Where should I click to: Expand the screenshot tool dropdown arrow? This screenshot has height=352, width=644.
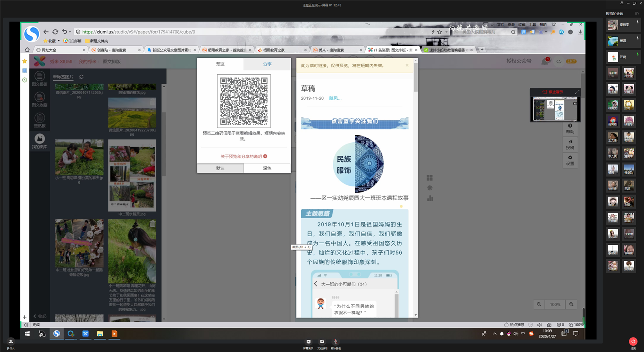click(545, 32)
